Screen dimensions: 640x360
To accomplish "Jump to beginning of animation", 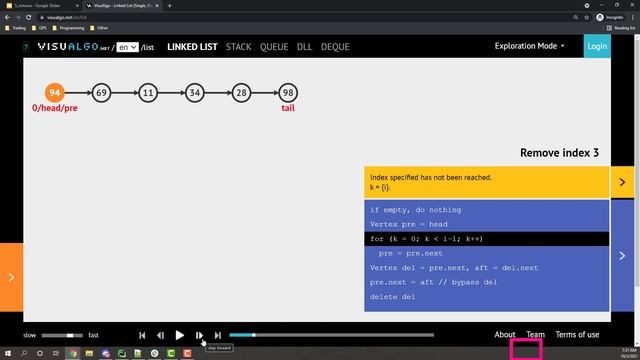I will (142, 335).
